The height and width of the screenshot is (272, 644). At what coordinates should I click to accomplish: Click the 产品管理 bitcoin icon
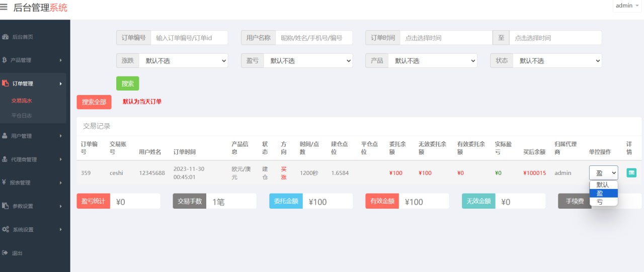tap(5, 60)
